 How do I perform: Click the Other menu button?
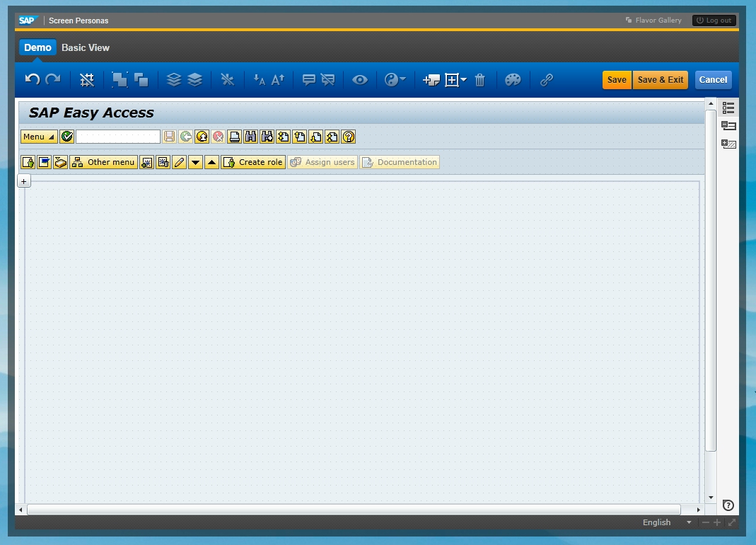pos(104,162)
